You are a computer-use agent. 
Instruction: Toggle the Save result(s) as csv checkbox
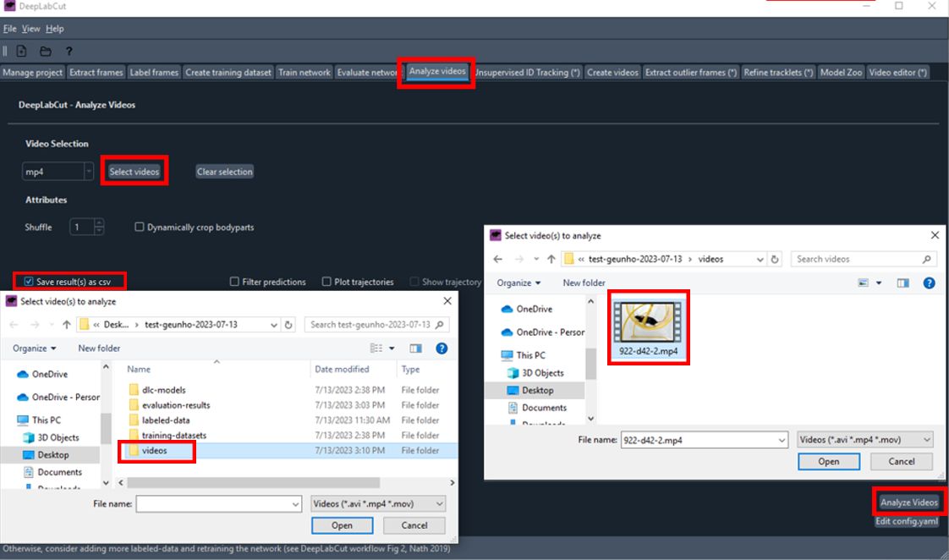click(x=29, y=282)
